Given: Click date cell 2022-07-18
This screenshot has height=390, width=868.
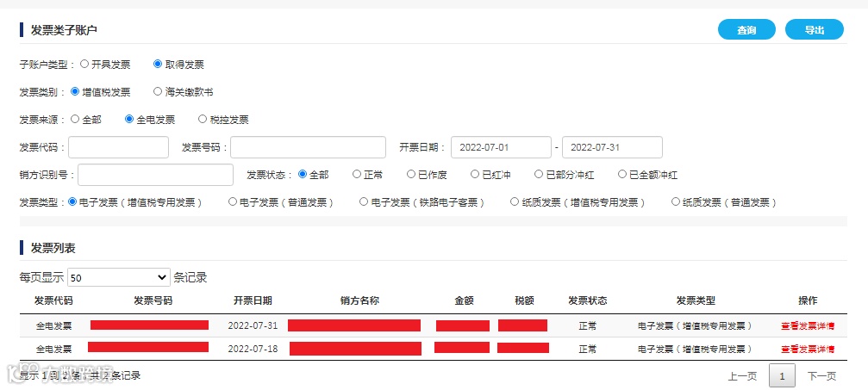Looking at the screenshot, I should [253, 349].
